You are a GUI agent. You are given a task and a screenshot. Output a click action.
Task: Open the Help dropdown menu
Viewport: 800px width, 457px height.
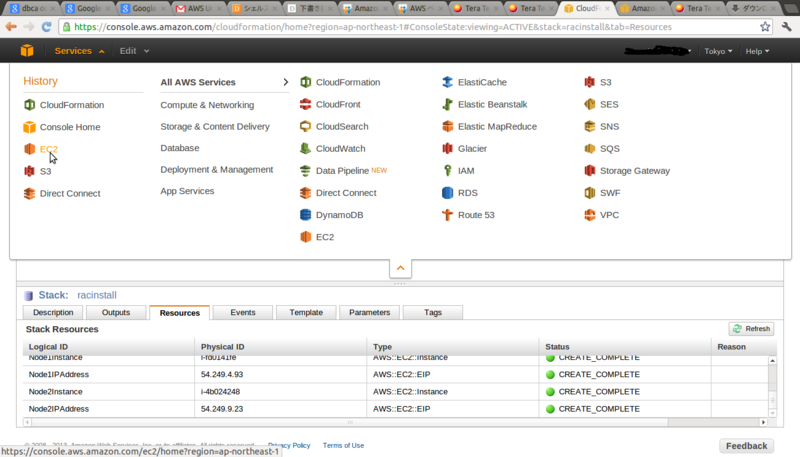click(757, 51)
